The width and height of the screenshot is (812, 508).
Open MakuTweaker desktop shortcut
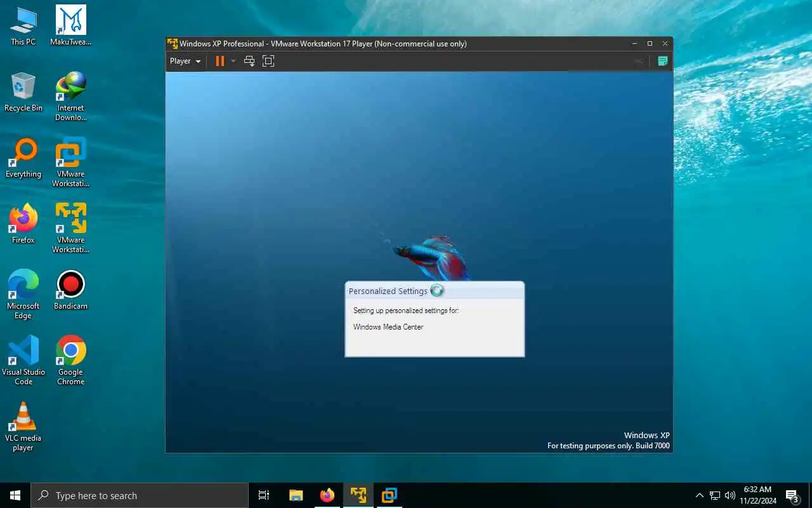(x=71, y=26)
